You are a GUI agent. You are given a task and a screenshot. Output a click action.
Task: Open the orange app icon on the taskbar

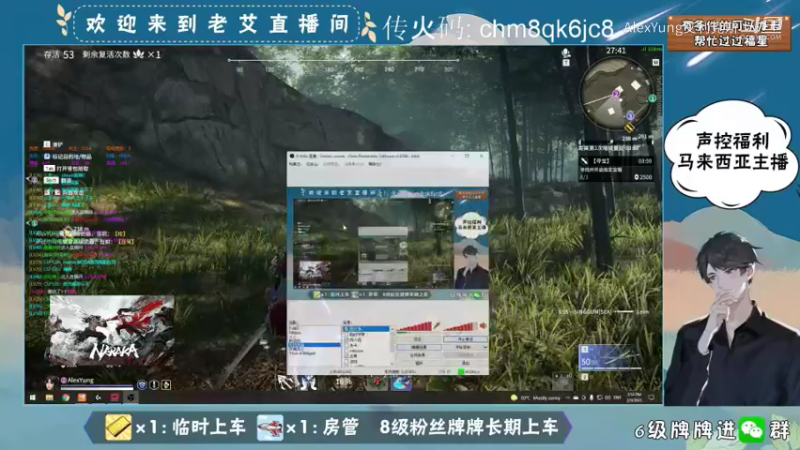click(82, 397)
